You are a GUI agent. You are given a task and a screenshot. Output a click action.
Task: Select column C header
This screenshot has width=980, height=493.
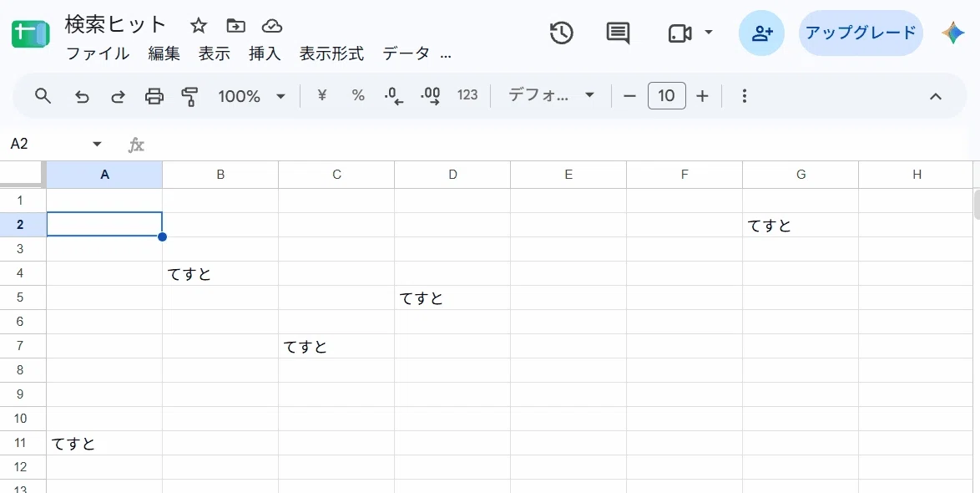tap(336, 175)
